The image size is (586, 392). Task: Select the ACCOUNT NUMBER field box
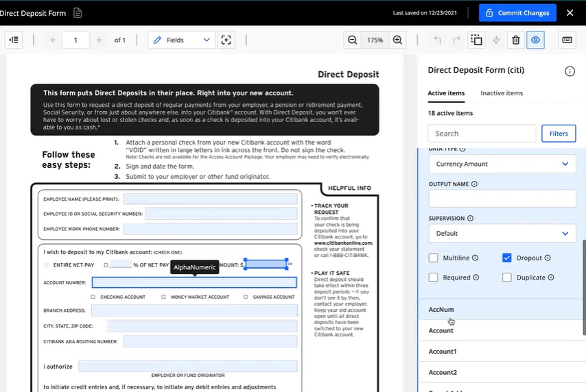(x=194, y=282)
